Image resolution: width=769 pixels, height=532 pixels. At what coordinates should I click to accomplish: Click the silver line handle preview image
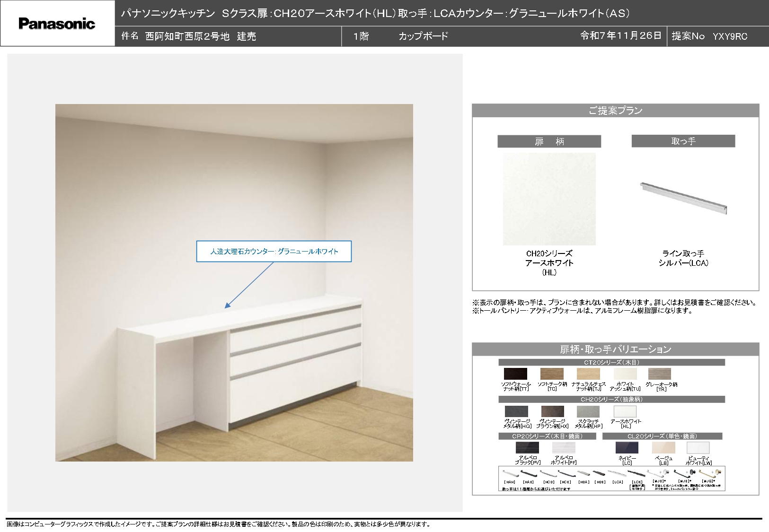[683, 198]
